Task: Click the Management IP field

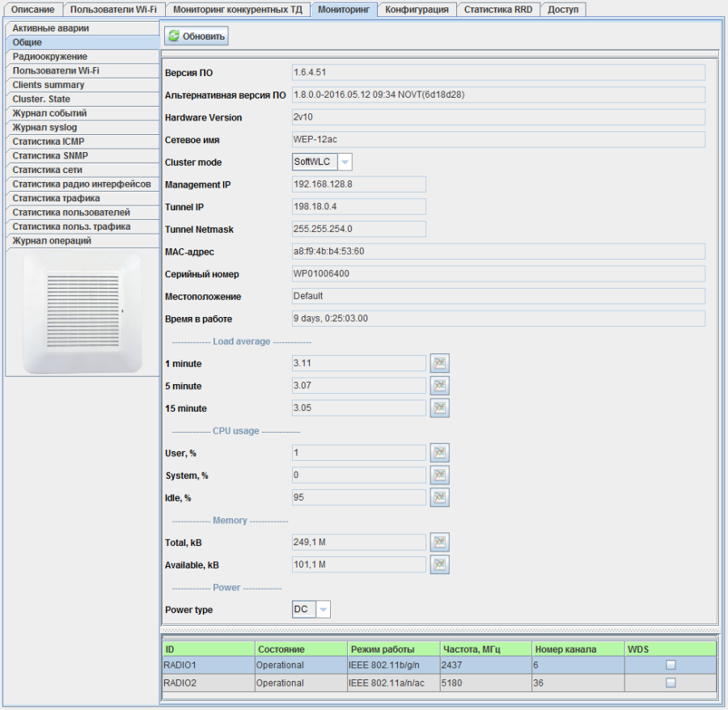Action: pyautogui.click(x=358, y=184)
